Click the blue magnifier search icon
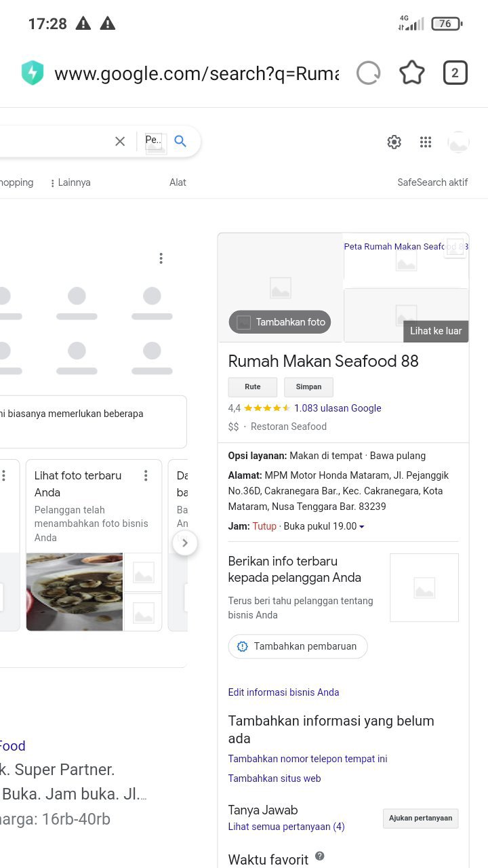This screenshot has width=488, height=868. (180, 141)
